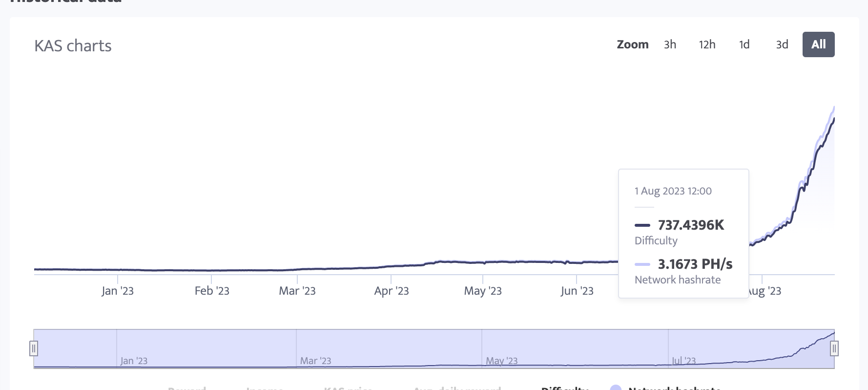This screenshot has height=390, width=868.
Task: Select the 12h zoom range
Action: (x=706, y=44)
